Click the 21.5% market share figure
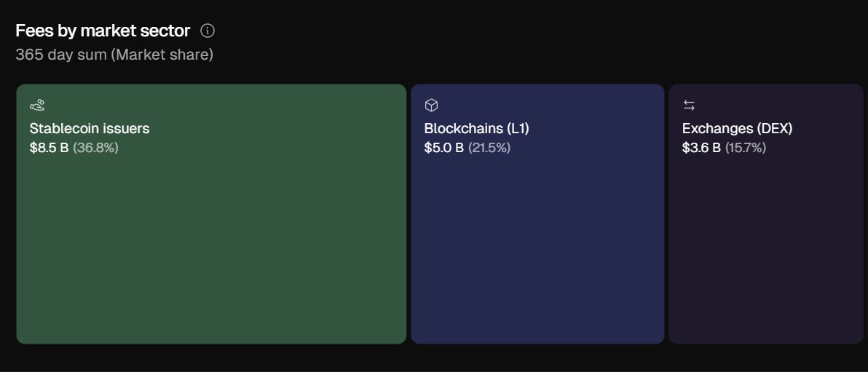The height and width of the screenshot is (372, 868). click(489, 149)
